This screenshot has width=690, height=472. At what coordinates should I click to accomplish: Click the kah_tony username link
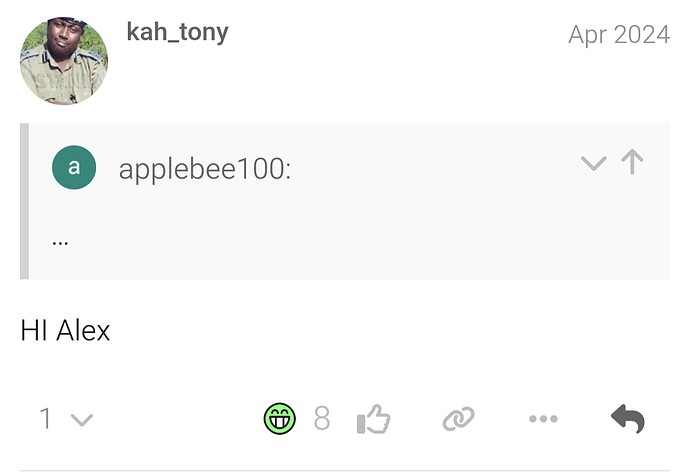(177, 32)
